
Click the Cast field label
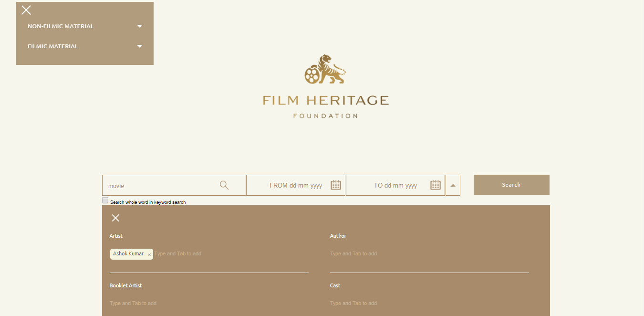point(335,285)
